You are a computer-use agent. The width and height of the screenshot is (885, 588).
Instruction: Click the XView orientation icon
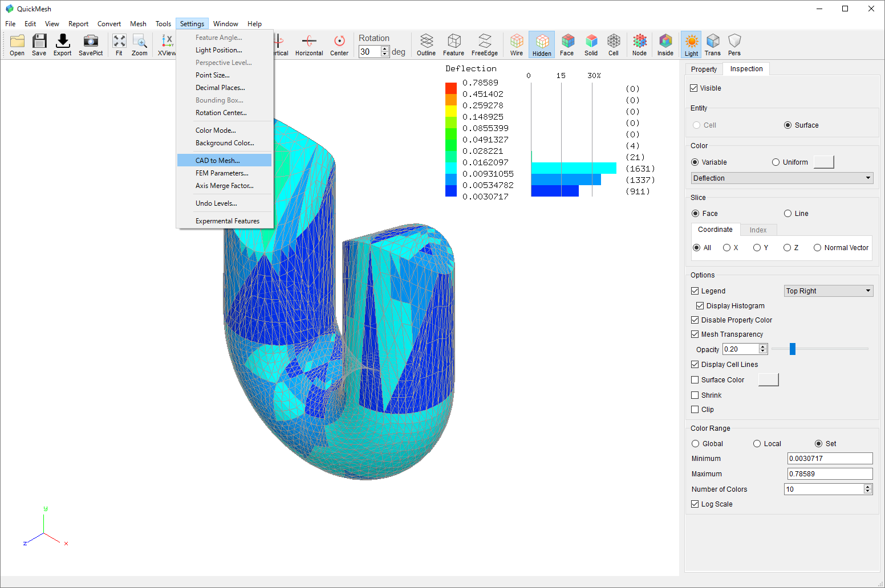pos(167,44)
